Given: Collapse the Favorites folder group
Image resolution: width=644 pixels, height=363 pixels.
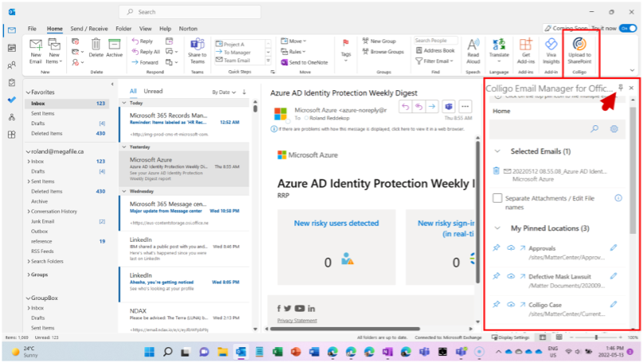Looking at the screenshot, I should pyautogui.click(x=29, y=93).
